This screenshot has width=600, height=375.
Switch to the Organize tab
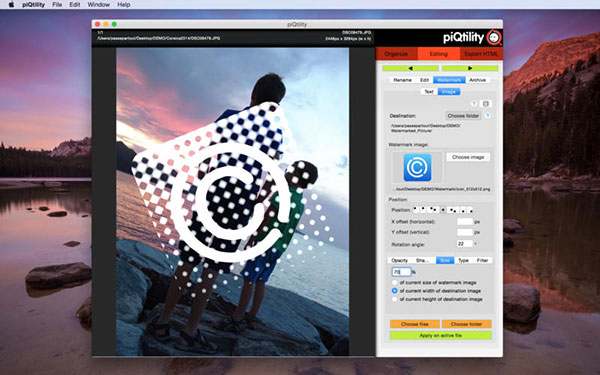coord(396,54)
